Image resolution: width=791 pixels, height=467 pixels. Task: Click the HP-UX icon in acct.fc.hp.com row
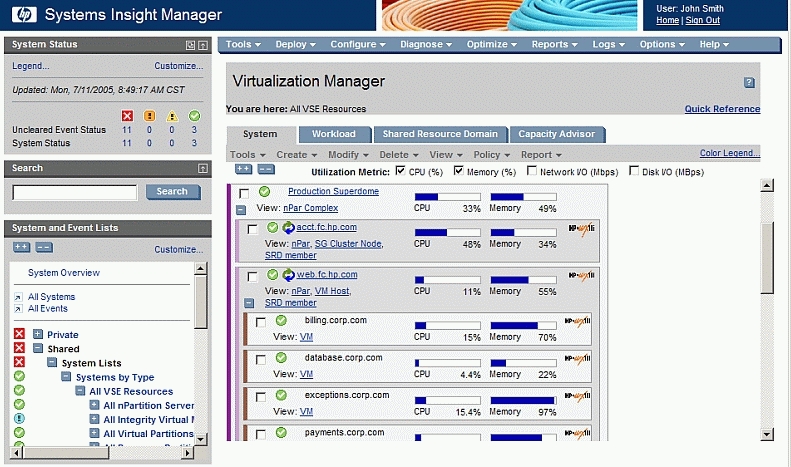click(581, 229)
